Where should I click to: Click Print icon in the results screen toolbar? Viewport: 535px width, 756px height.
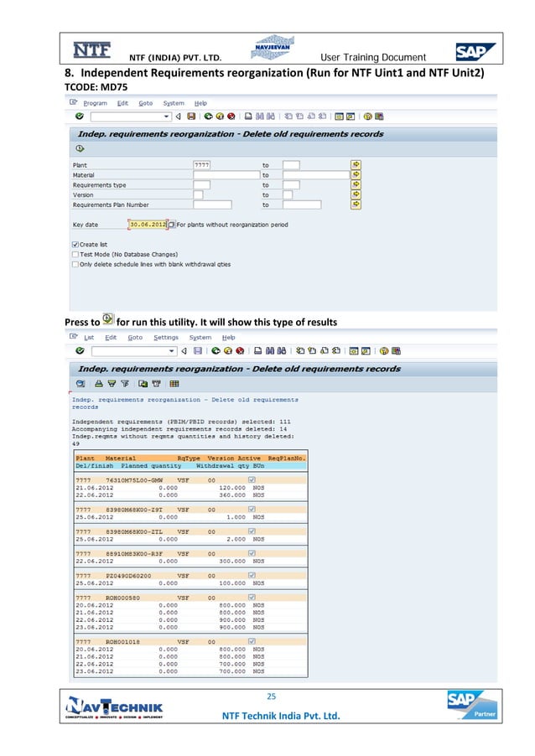(x=258, y=351)
